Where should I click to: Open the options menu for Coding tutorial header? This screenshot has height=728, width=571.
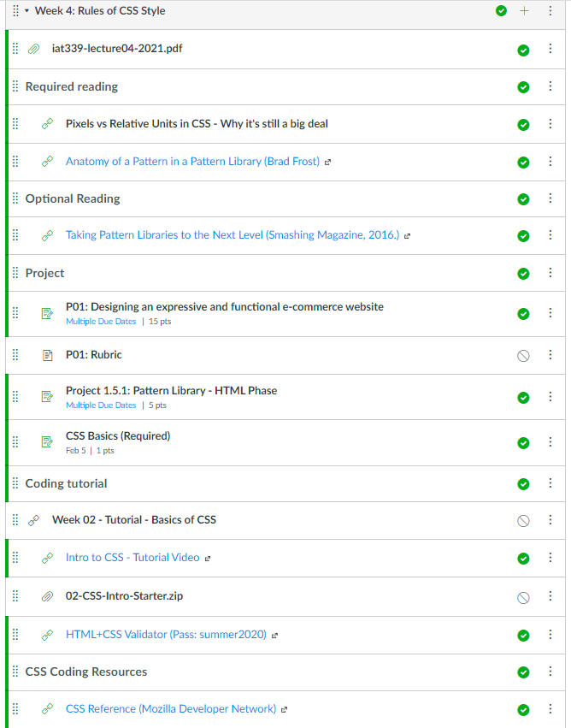[550, 482]
